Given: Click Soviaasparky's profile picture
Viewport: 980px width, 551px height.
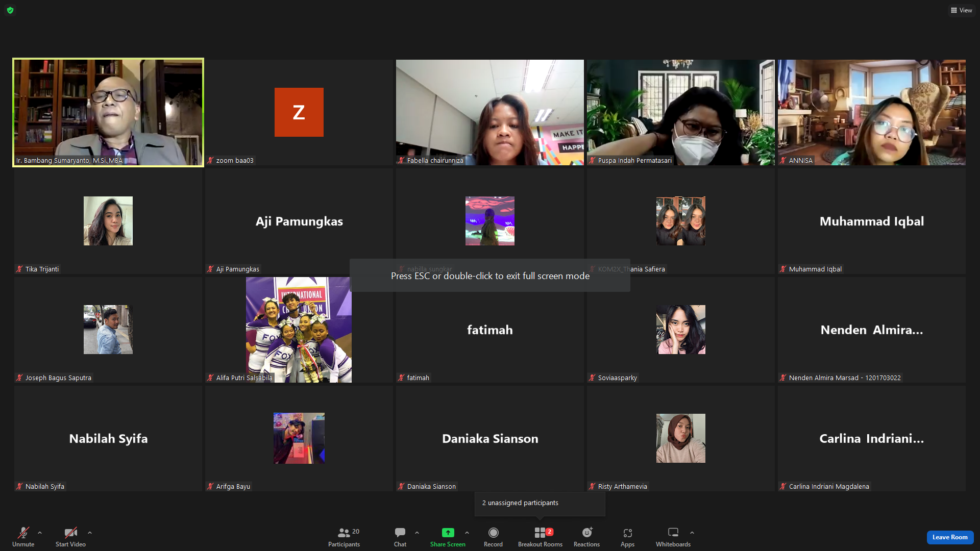Looking at the screenshot, I should coord(681,330).
